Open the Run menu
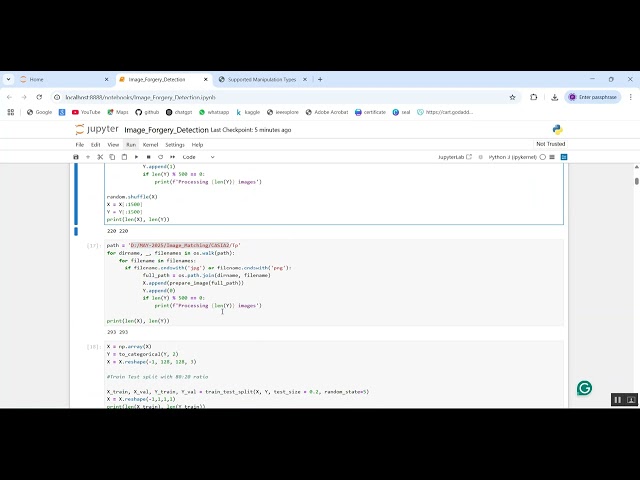The width and height of the screenshot is (640, 480). click(x=130, y=144)
